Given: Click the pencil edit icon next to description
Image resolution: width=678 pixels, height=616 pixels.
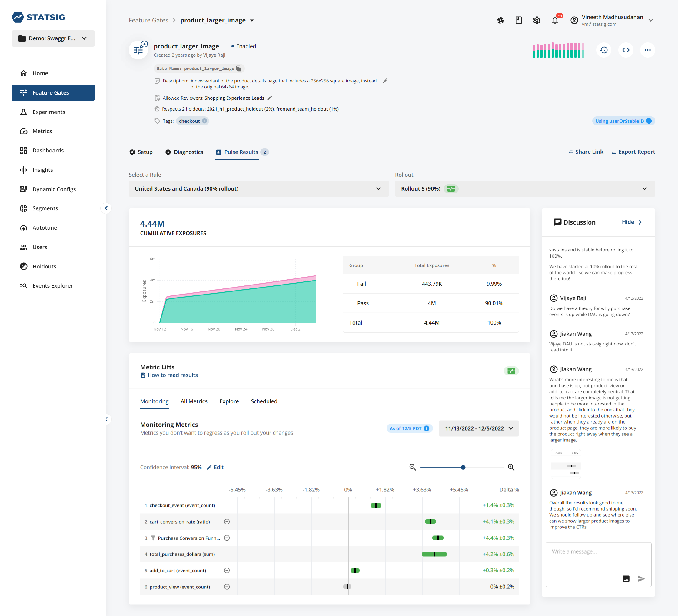Looking at the screenshot, I should [x=385, y=80].
